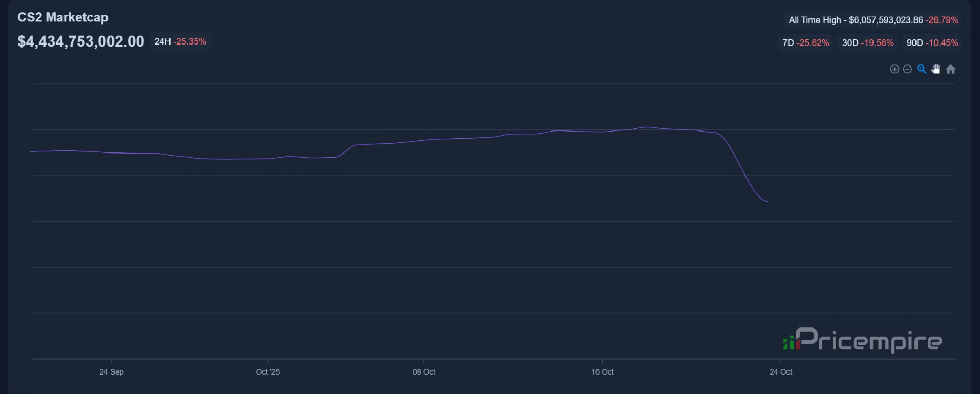Image resolution: width=980 pixels, height=394 pixels.
Task: Click the Oct '25 axis label
Action: [268, 372]
